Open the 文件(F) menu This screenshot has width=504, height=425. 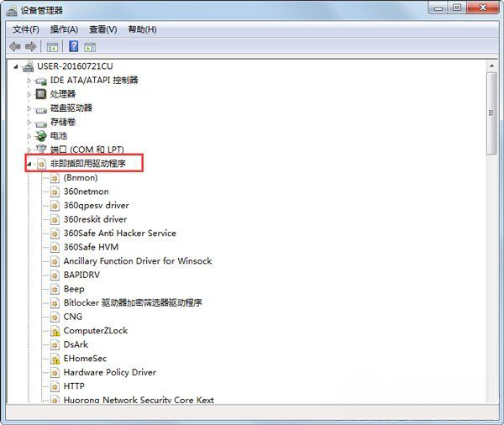coord(26,29)
